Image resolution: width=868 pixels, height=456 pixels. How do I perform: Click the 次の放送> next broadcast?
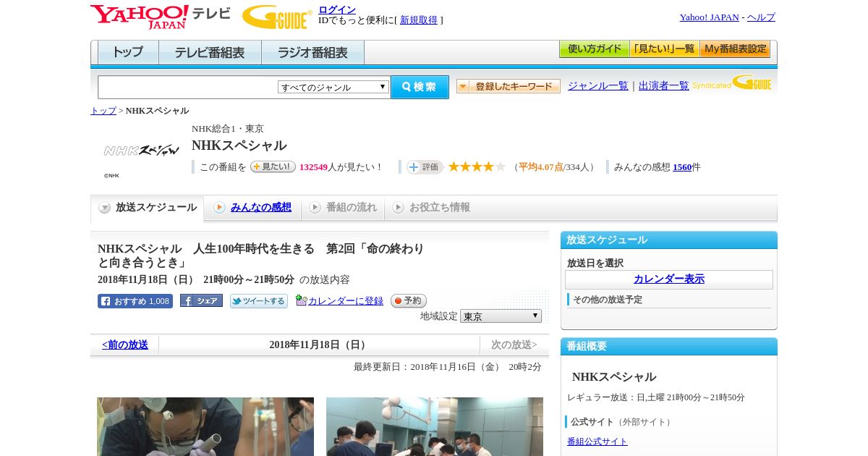[514, 345]
